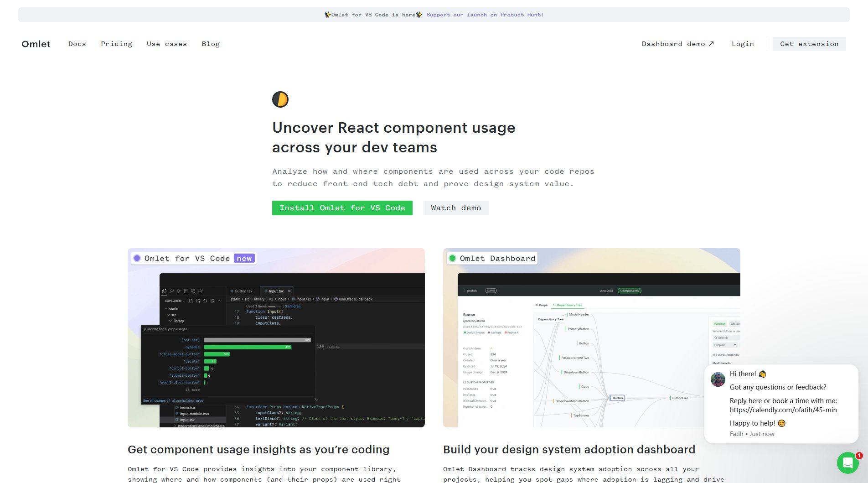Click the New File icon in Explorer header
Viewport: 868px width, 483px height.
[191, 301]
